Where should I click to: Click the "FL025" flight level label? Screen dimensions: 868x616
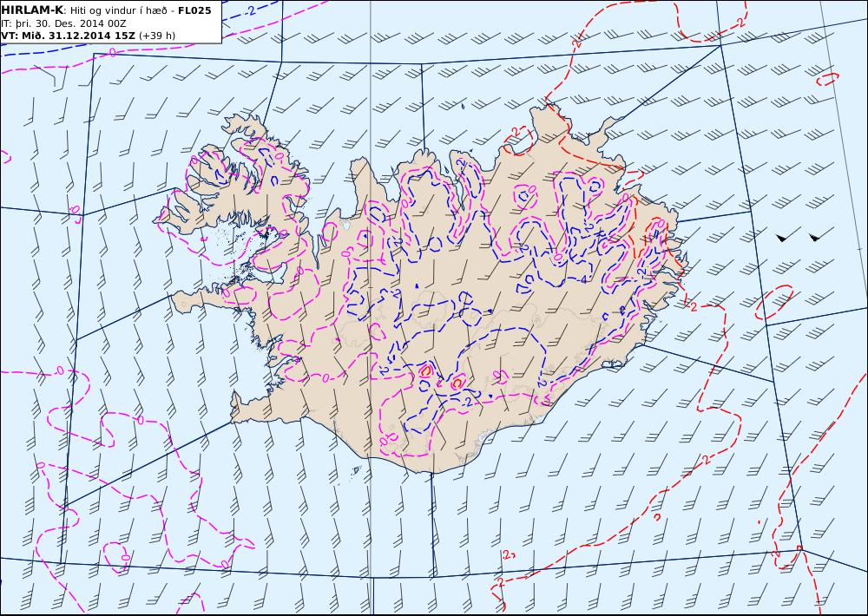click(x=194, y=10)
